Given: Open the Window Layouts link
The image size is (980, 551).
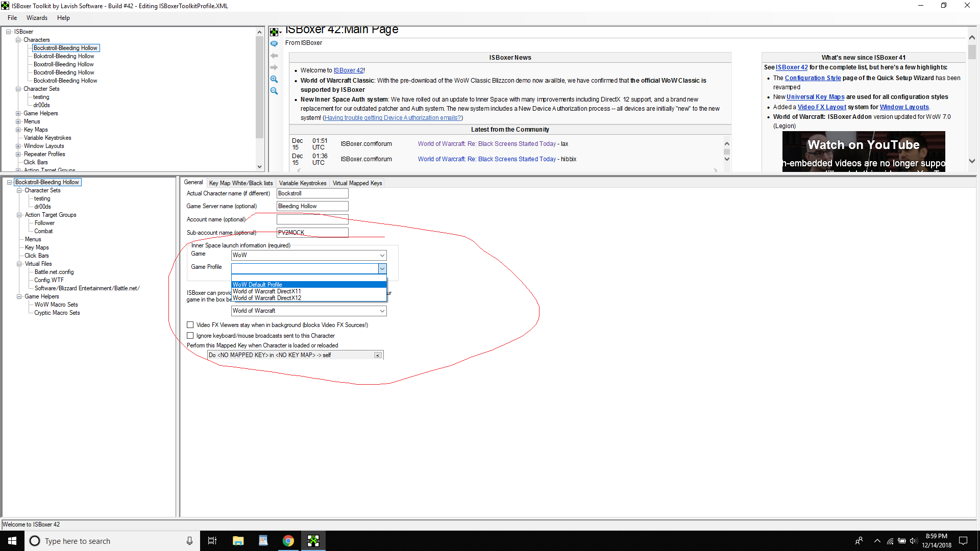Looking at the screenshot, I should [x=904, y=107].
